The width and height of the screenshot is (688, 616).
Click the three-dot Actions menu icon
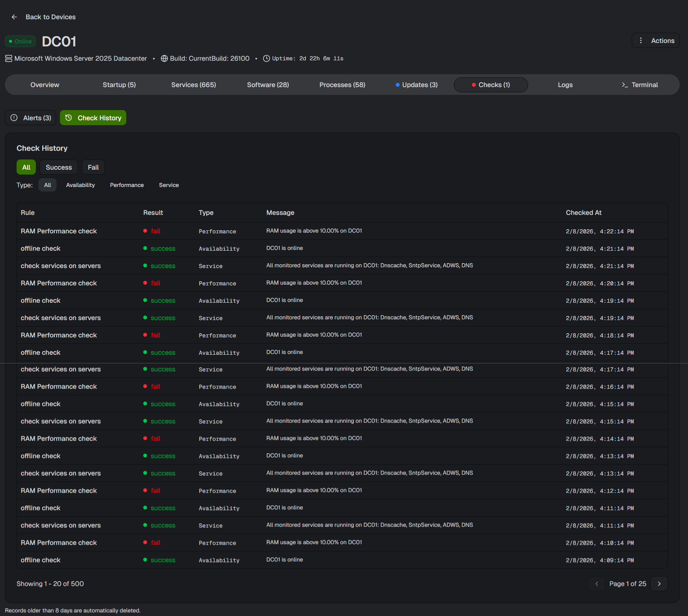click(x=641, y=41)
